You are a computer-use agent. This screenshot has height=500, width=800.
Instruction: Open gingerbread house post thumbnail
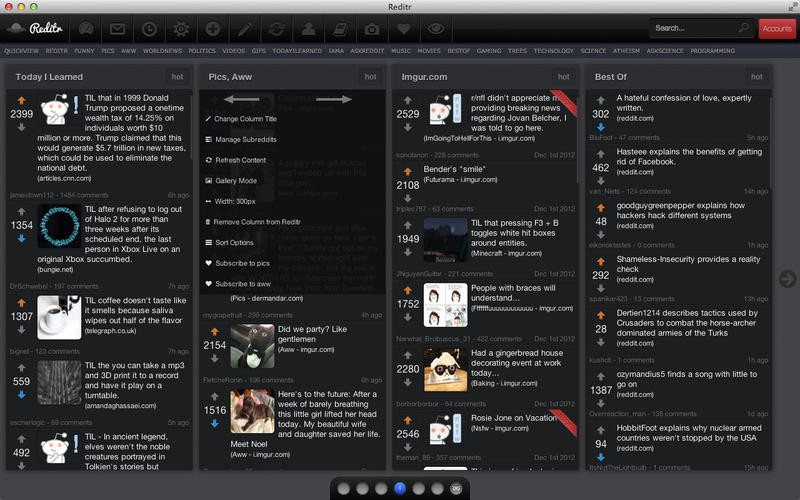(445, 370)
